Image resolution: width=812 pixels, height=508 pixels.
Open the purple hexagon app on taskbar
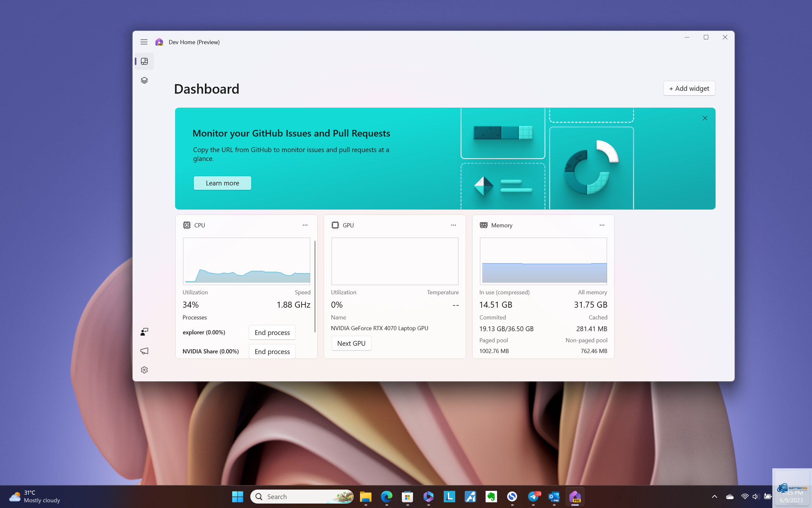(429, 497)
